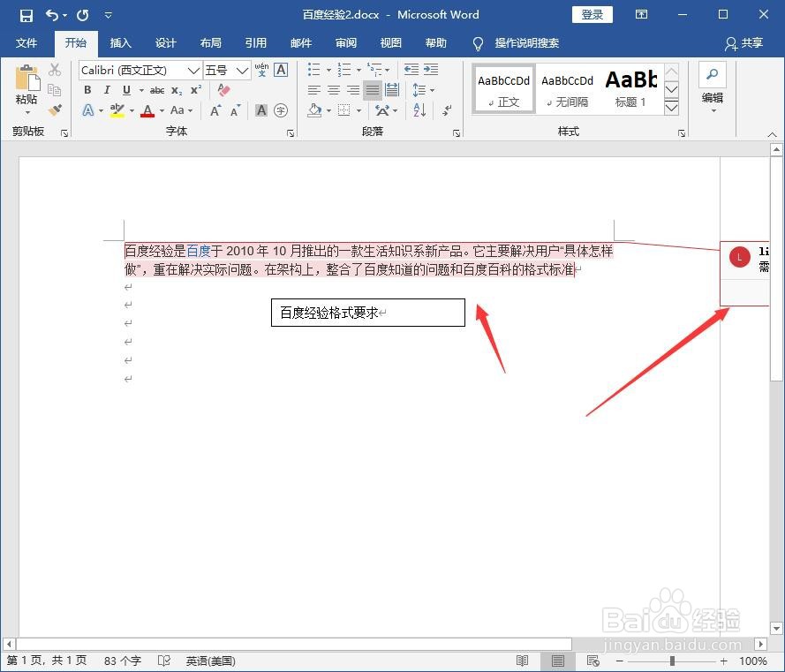Click the Save icon in the title bar
The width and height of the screenshot is (785, 672).
[x=26, y=15]
